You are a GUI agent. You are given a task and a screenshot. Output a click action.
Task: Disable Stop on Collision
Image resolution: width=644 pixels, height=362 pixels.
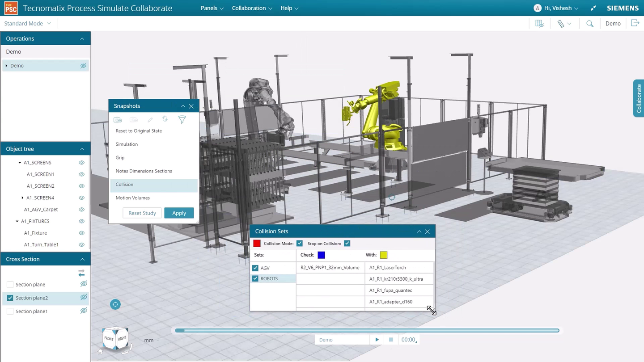(x=347, y=243)
